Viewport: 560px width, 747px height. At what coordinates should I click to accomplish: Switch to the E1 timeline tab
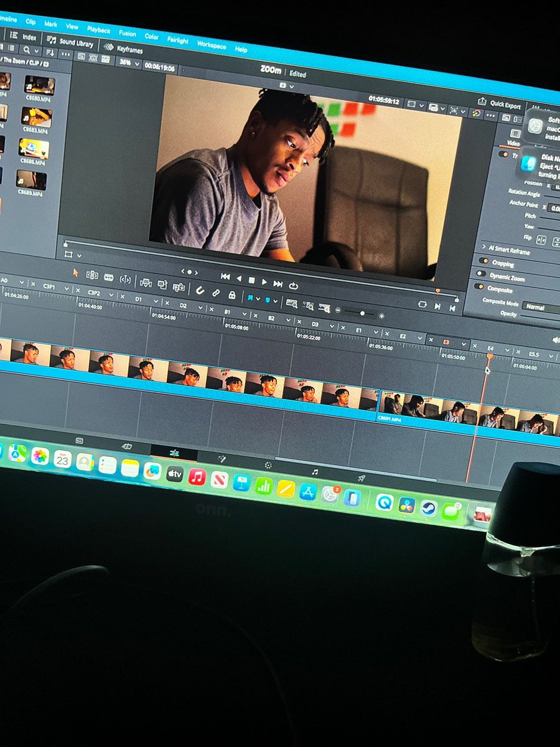point(358,330)
